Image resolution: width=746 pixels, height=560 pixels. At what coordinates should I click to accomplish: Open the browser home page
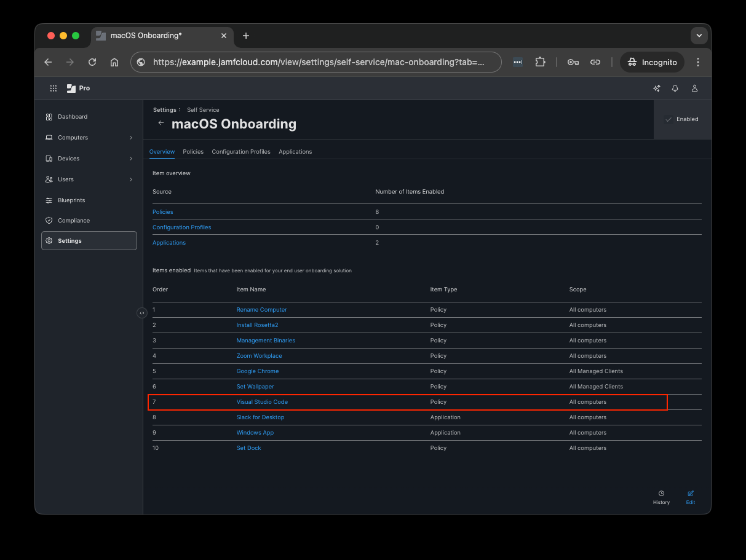pyautogui.click(x=114, y=62)
